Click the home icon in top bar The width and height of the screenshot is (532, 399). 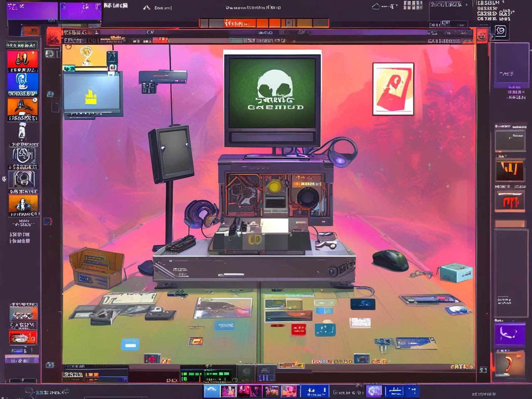click(x=376, y=6)
